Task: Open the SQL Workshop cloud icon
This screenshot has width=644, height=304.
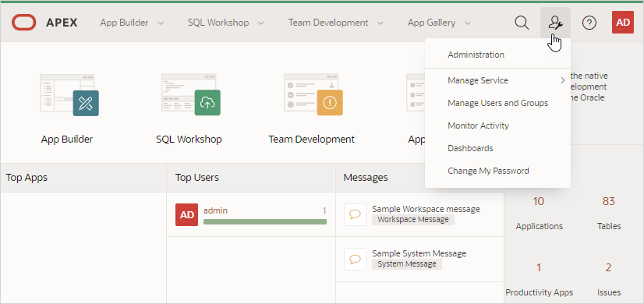Action: pyautogui.click(x=190, y=95)
